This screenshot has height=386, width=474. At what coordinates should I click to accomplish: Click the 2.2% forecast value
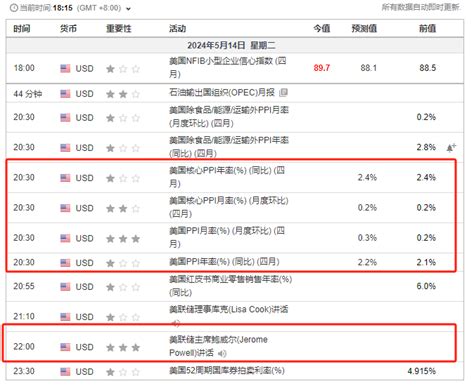pyautogui.click(x=367, y=262)
